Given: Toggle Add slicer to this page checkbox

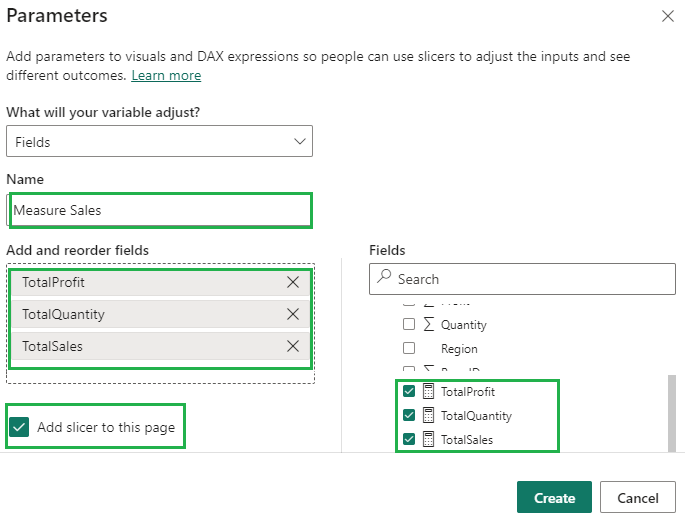Looking at the screenshot, I should (x=19, y=427).
